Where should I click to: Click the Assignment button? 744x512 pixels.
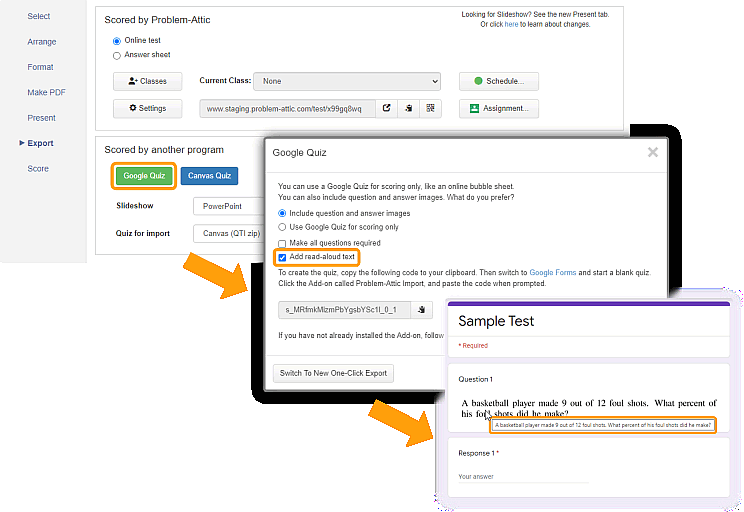(x=499, y=108)
